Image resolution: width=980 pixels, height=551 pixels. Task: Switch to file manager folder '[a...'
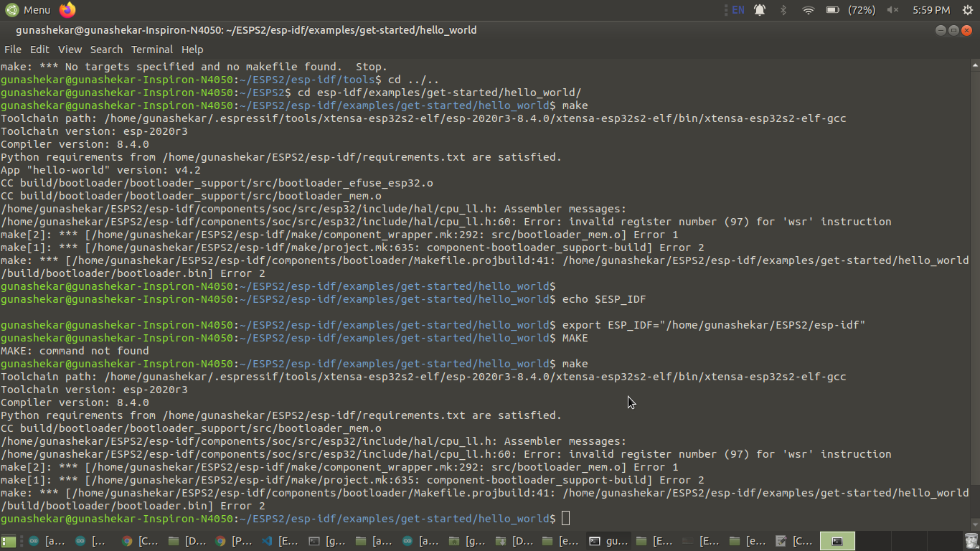pos(372,541)
